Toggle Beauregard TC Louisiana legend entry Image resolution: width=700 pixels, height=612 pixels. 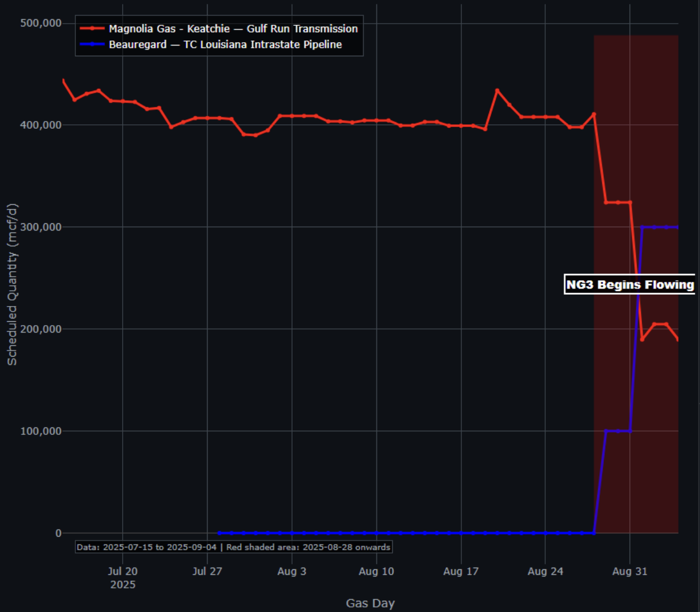click(x=211, y=44)
